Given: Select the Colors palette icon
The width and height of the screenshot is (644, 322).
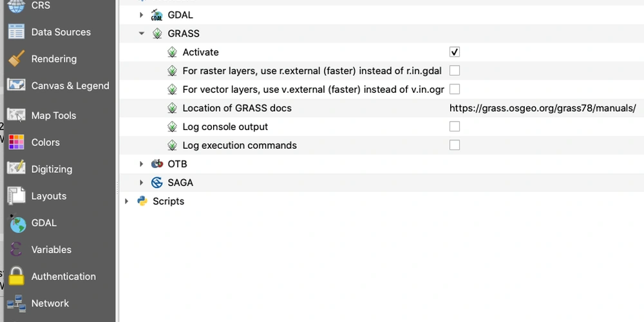Looking at the screenshot, I should coord(17,142).
